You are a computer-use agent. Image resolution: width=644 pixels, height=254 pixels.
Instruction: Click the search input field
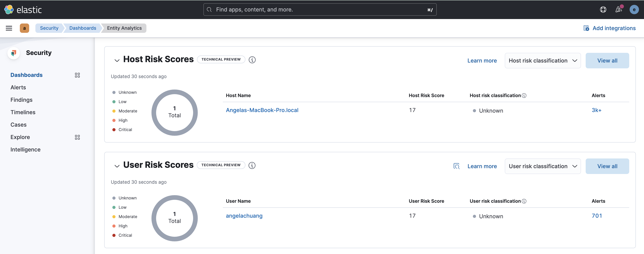click(320, 10)
